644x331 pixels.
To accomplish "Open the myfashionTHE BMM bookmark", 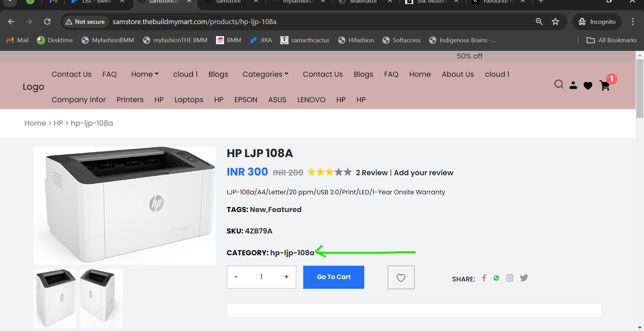I will [x=175, y=40].
